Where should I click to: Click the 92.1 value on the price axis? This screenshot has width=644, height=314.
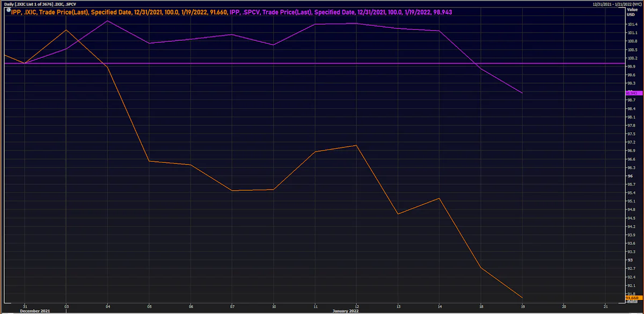631,285
